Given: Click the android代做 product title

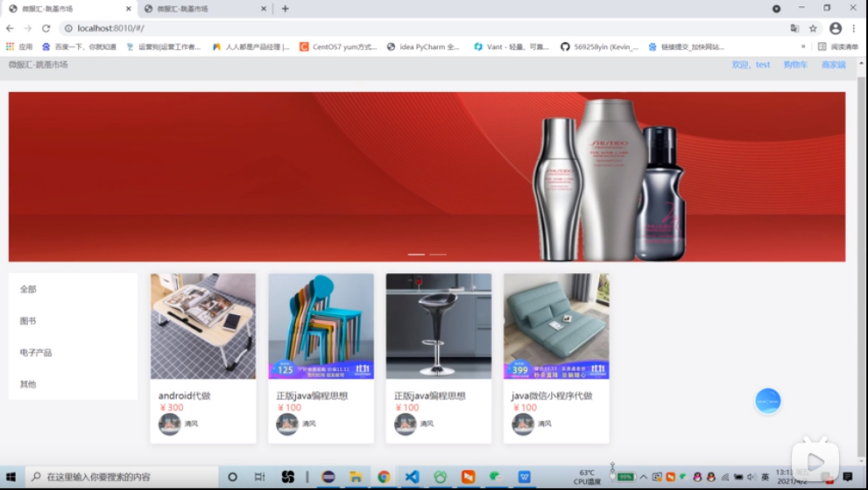Looking at the screenshot, I should pos(184,396).
